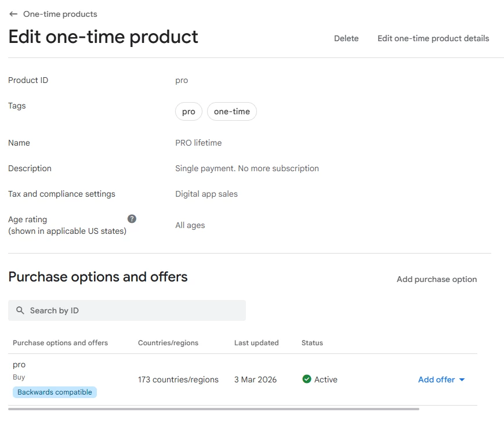
Task: Click the Countries/regions column header
Action: pos(168,343)
